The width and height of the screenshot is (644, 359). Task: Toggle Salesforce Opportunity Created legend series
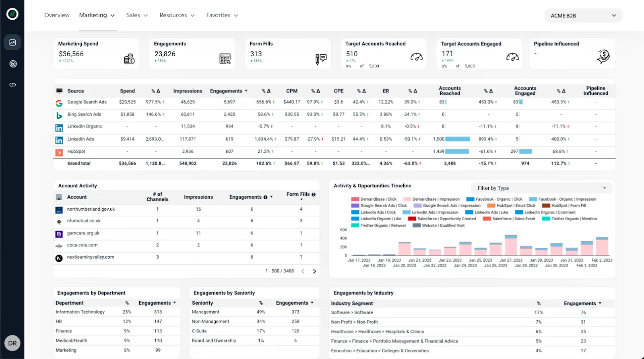[x=442, y=219]
